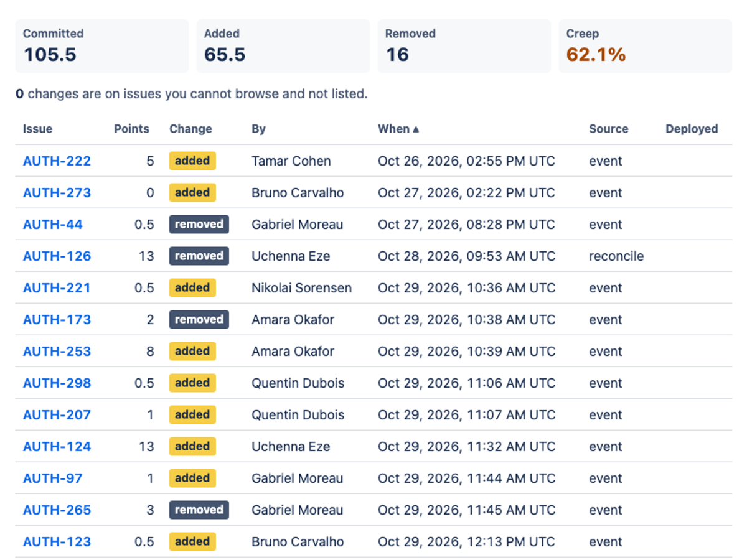Click the 13 points value for AUTH-124
Viewport: 747px width, 560px height.
(x=146, y=447)
